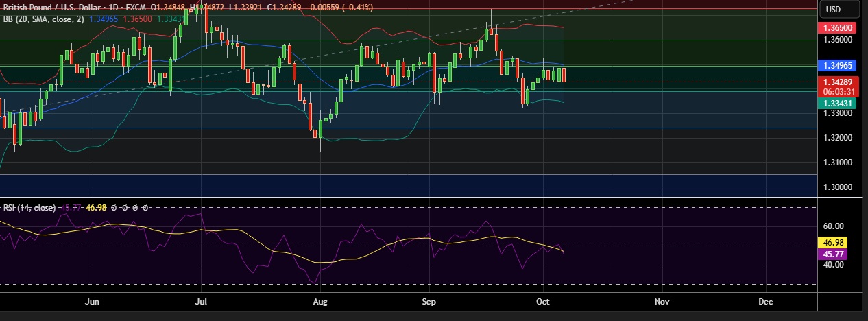Select the RSI (14, close) indicator legend
This screenshot has height=321, width=868.
tap(29, 206)
